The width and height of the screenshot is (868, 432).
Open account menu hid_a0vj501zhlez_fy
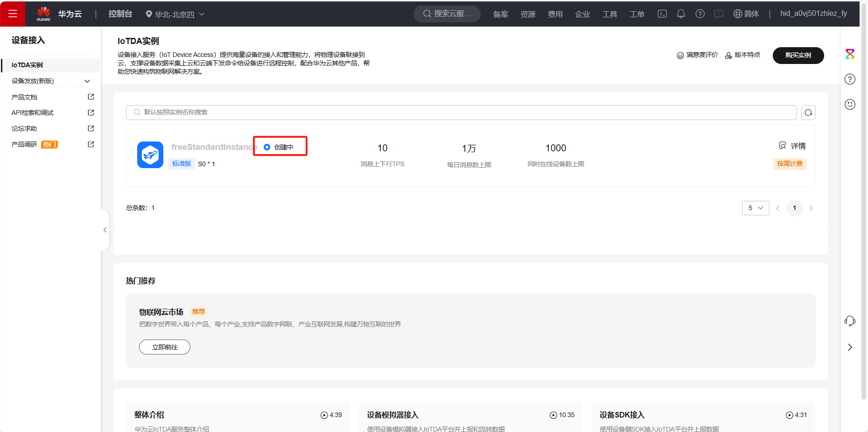pyautogui.click(x=813, y=14)
